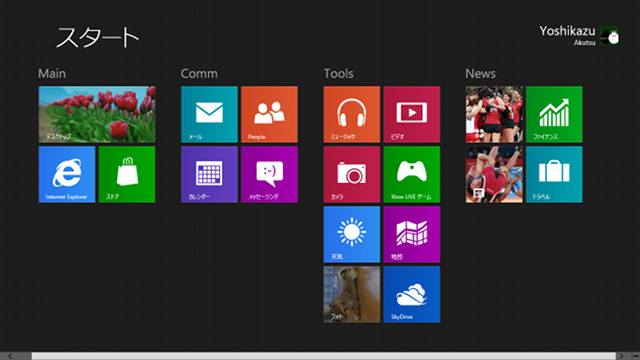Open the Music (ミュージック) headphones tile
Screen dimensions: 640x360
(352, 114)
